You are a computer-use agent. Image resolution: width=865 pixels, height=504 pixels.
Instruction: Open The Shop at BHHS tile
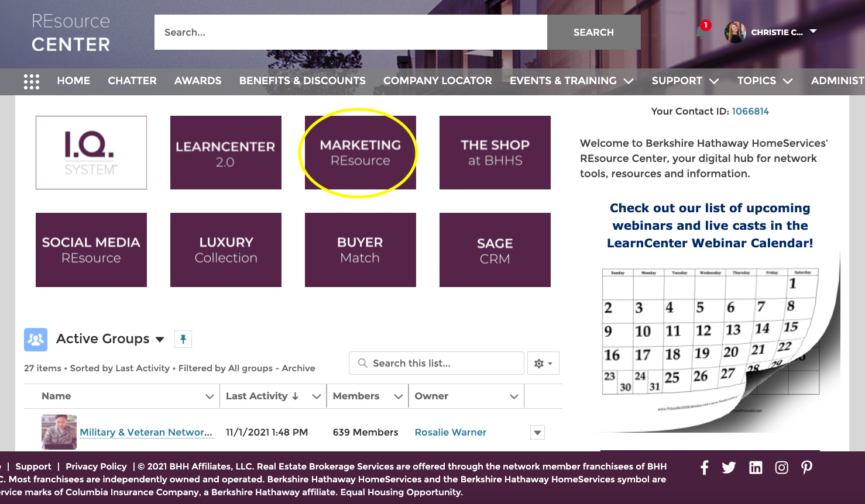tap(495, 153)
